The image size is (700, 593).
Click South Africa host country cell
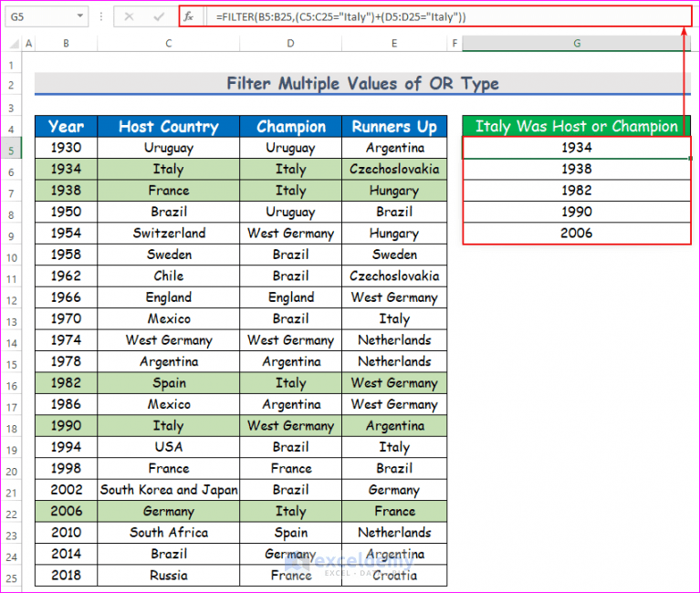tap(168, 532)
